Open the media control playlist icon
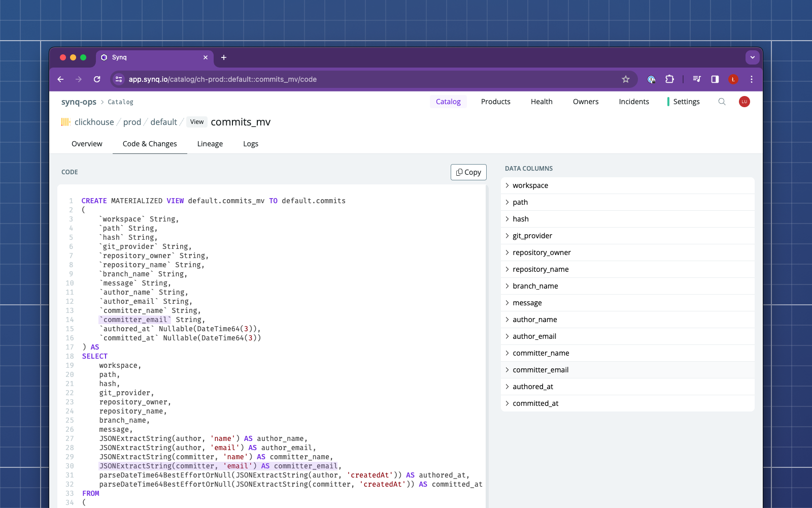This screenshot has width=812, height=508. 697,79
